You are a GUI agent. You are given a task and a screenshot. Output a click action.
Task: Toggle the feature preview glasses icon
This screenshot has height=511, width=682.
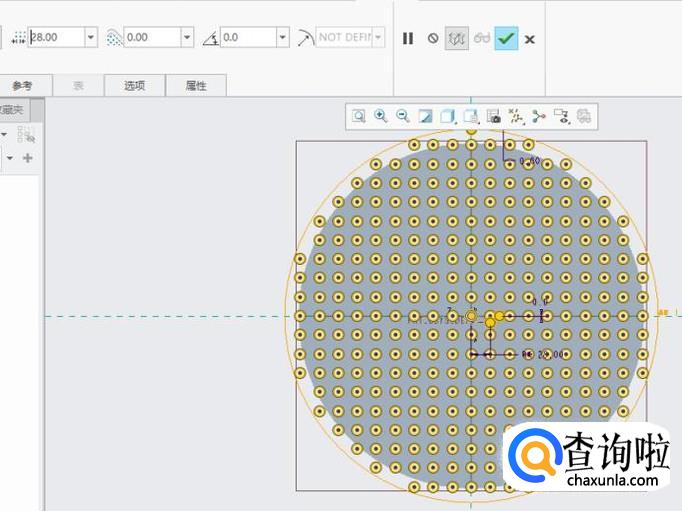coord(482,38)
